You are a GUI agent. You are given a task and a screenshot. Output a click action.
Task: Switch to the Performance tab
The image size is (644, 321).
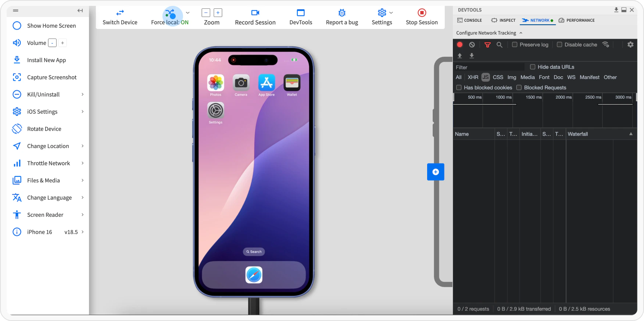click(x=576, y=20)
